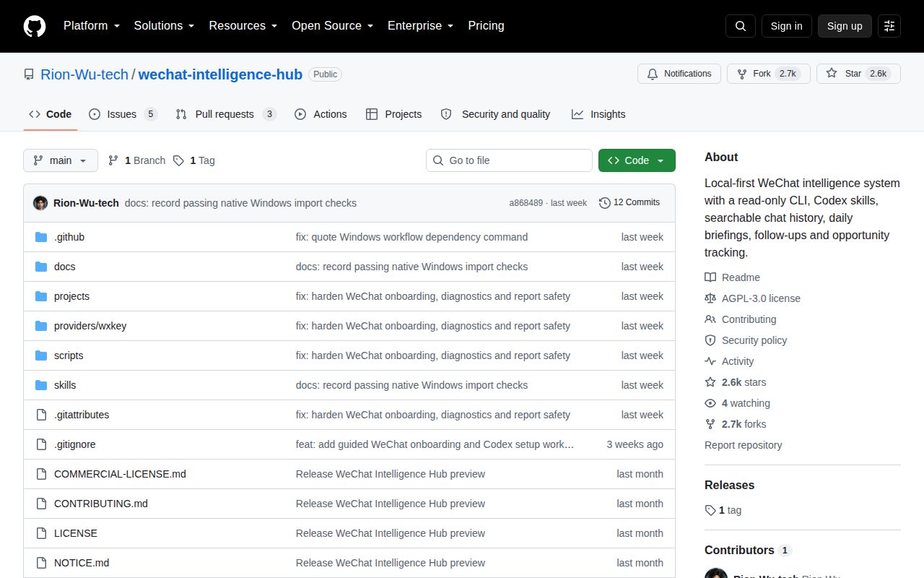Expand the Solutions menu
The width and height of the screenshot is (924, 578).
[164, 26]
